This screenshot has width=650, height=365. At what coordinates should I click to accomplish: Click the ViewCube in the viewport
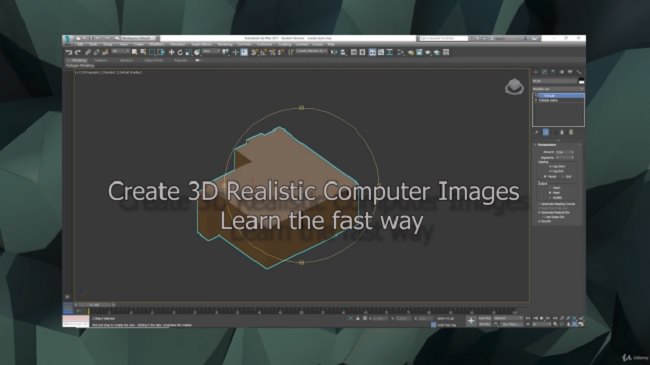coord(514,86)
